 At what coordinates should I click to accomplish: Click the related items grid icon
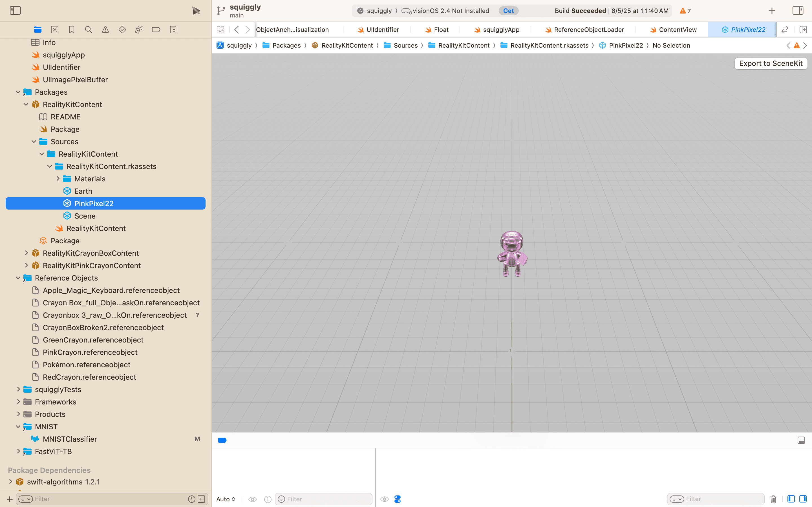tap(220, 30)
